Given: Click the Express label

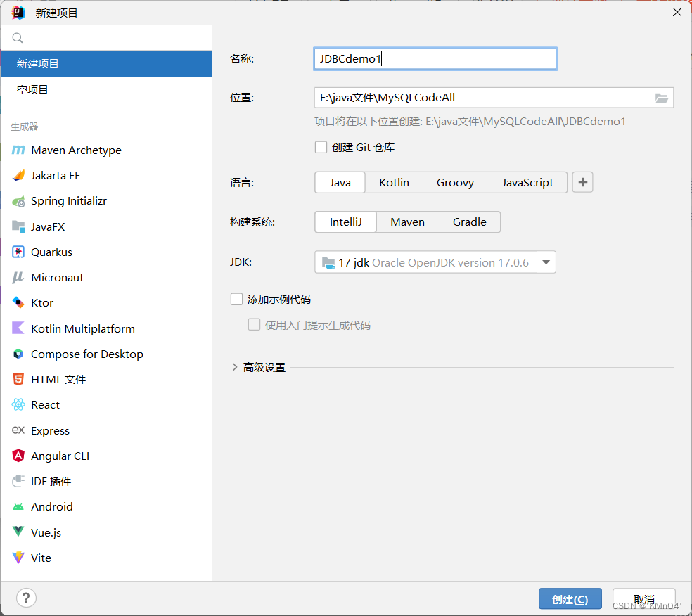Looking at the screenshot, I should pos(50,430).
